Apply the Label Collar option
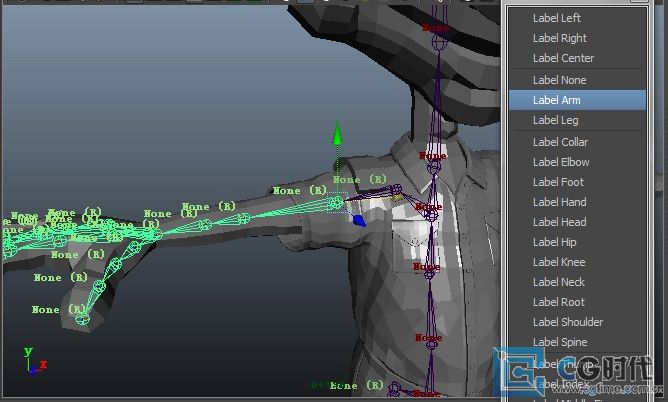668x402 pixels. [577, 142]
